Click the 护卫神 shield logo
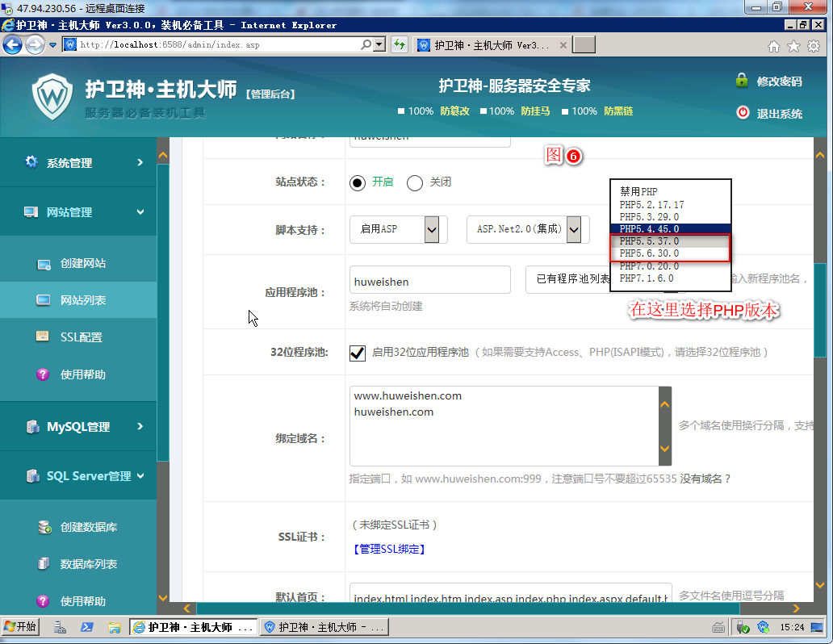 [52, 97]
